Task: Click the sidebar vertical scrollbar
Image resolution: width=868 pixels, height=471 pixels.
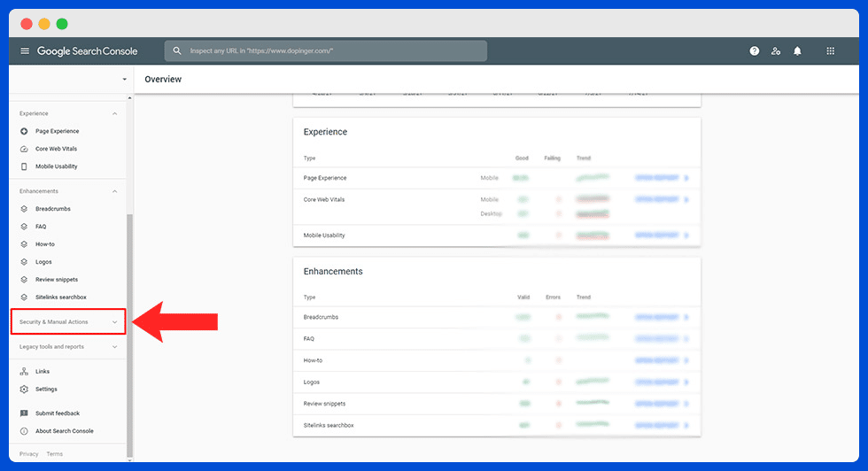Action: pos(129,335)
